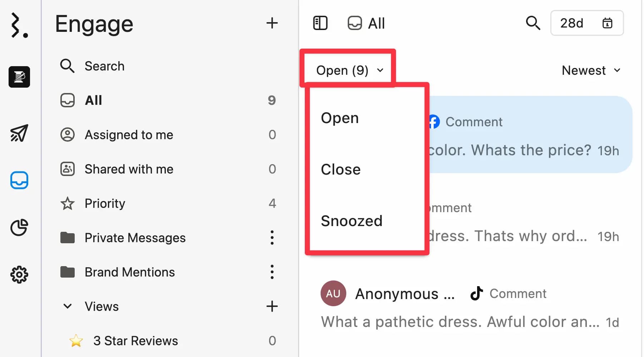This screenshot has width=644, height=357.
Task: Open the Priority inbox
Action: 105,204
